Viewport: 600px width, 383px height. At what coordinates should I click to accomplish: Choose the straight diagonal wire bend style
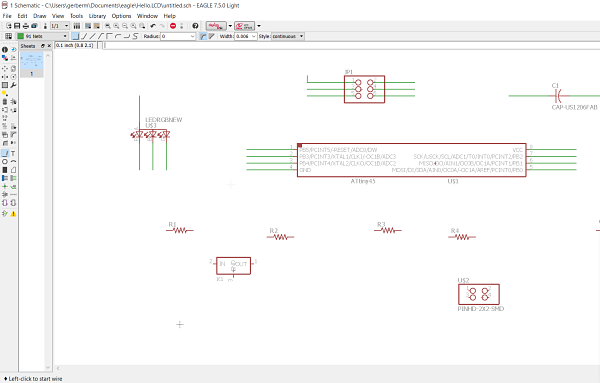(x=92, y=36)
